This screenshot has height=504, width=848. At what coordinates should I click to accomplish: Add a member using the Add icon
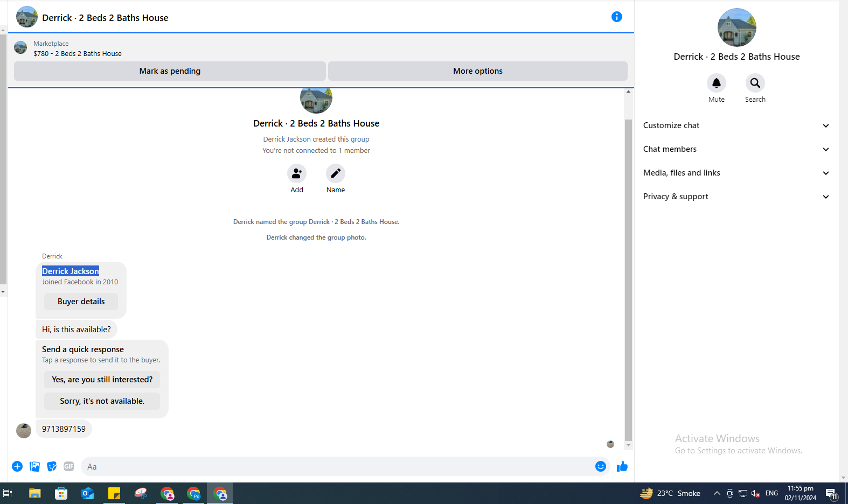[x=297, y=173]
